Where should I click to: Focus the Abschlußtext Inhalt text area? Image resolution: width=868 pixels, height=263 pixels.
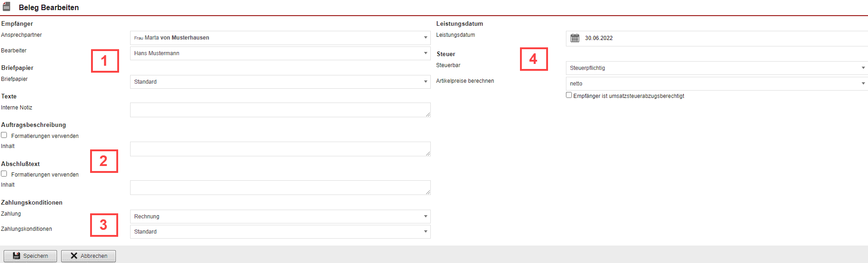[x=280, y=188]
